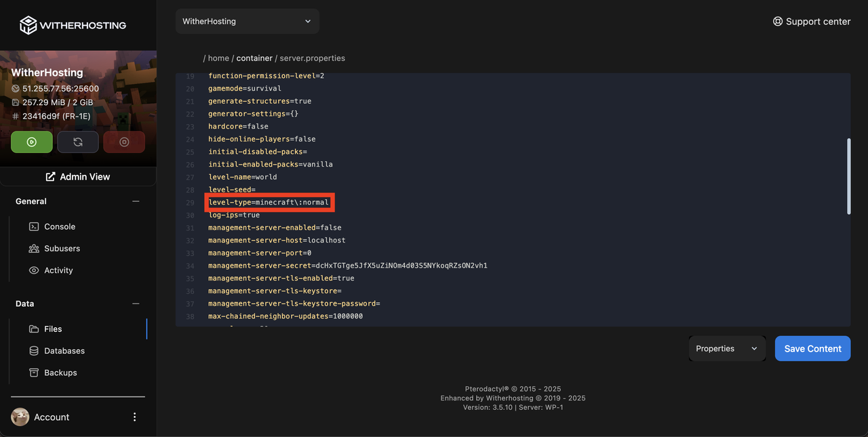Open the account three-dot options menu

pos(134,417)
